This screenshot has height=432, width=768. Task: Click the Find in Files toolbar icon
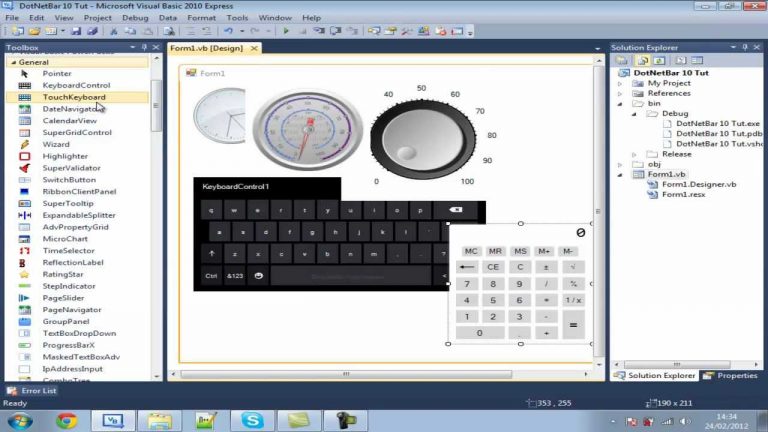point(169,31)
